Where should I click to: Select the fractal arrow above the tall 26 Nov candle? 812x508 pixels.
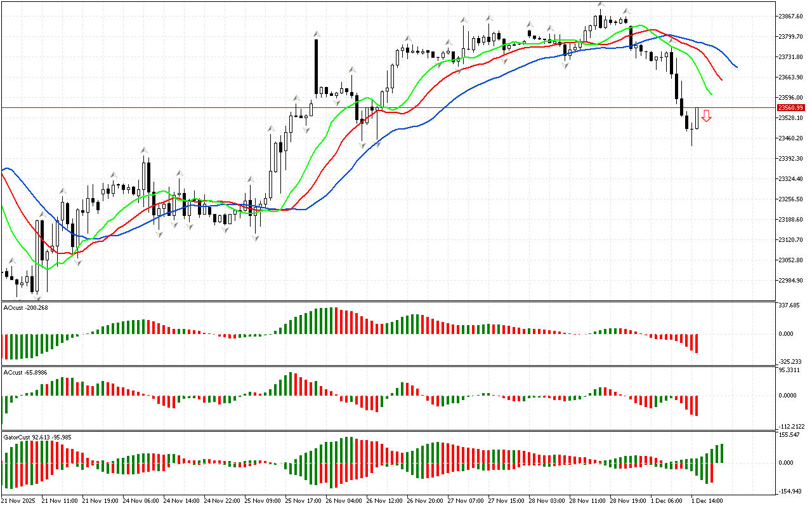[x=316, y=34]
